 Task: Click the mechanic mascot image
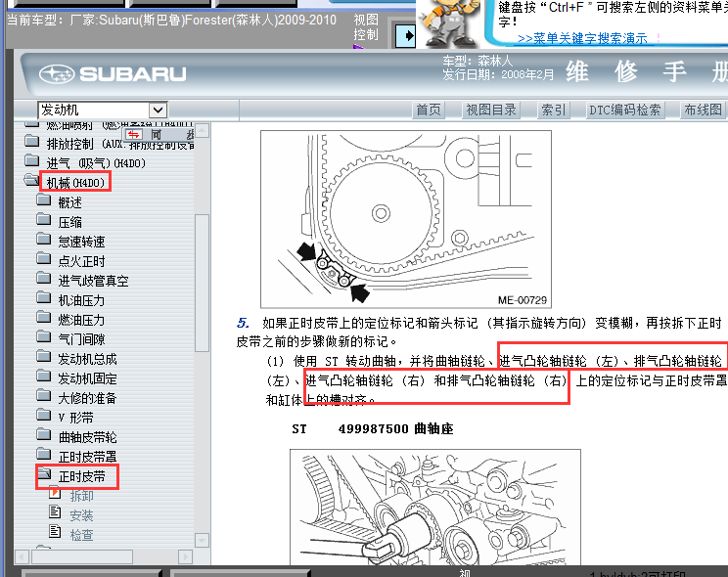pyautogui.click(x=448, y=23)
